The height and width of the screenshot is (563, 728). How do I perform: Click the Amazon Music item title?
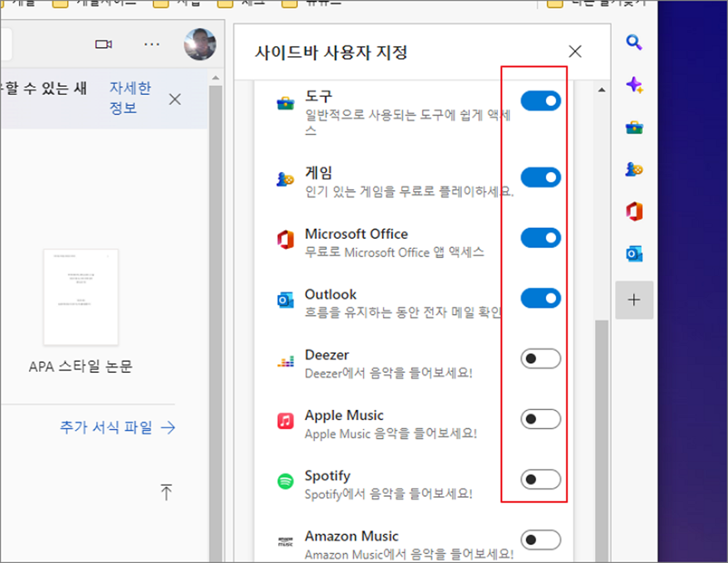352,536
